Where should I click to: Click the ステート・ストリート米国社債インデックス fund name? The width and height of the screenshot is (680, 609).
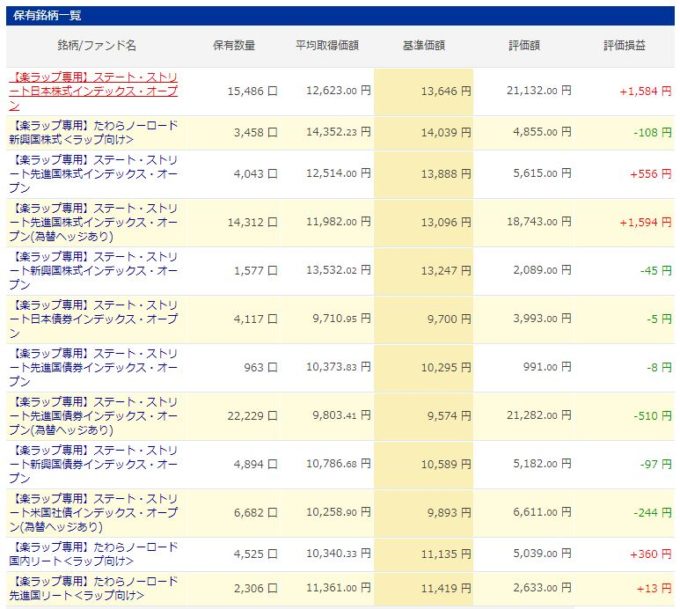93,513
